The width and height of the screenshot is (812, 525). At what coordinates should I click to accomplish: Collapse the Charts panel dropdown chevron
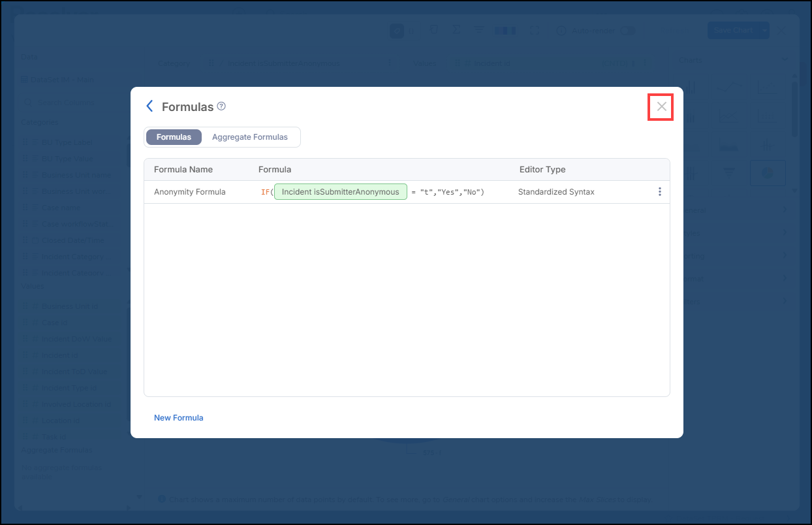784,60
